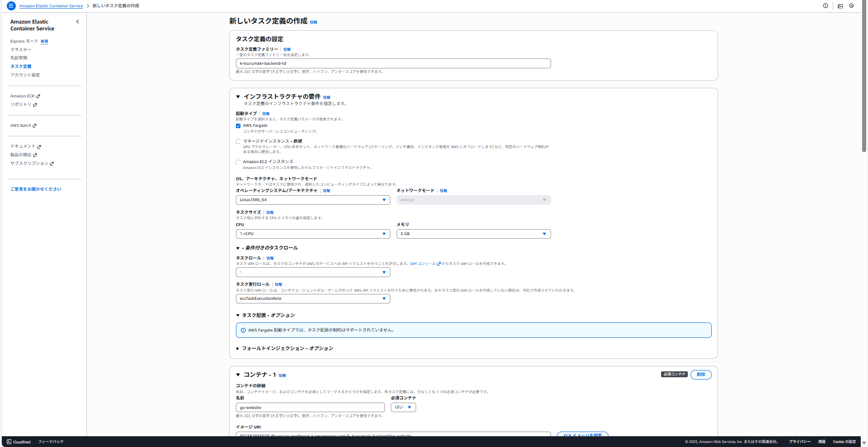Open the Linux/X86_64 OS architecture dropdown
Viewport: 868px width, 447px height.
pyautogui.click(x=313, y=200)
